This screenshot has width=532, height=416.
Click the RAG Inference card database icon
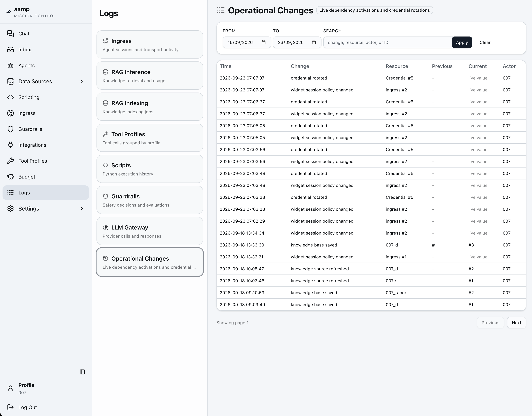point(106,72)
